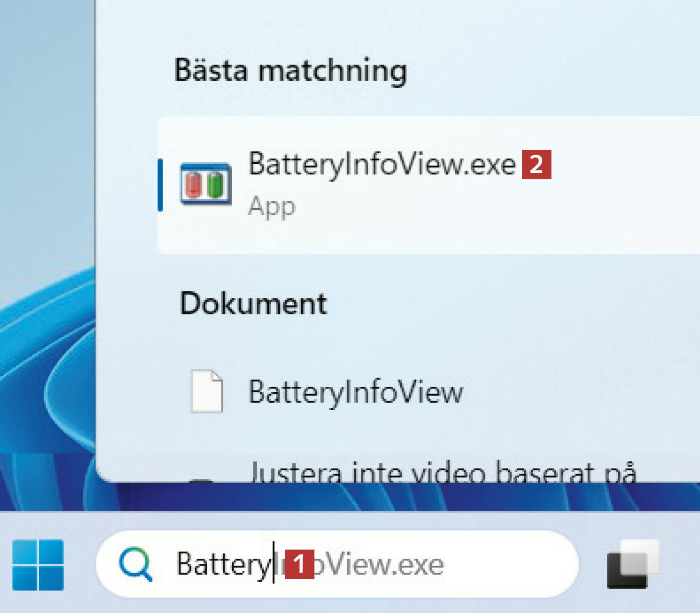Image resolution: width=700 pixels, height=613 pixels.
Task: Launch the BatteryInfoView.exe best match result
Action: 382,164
